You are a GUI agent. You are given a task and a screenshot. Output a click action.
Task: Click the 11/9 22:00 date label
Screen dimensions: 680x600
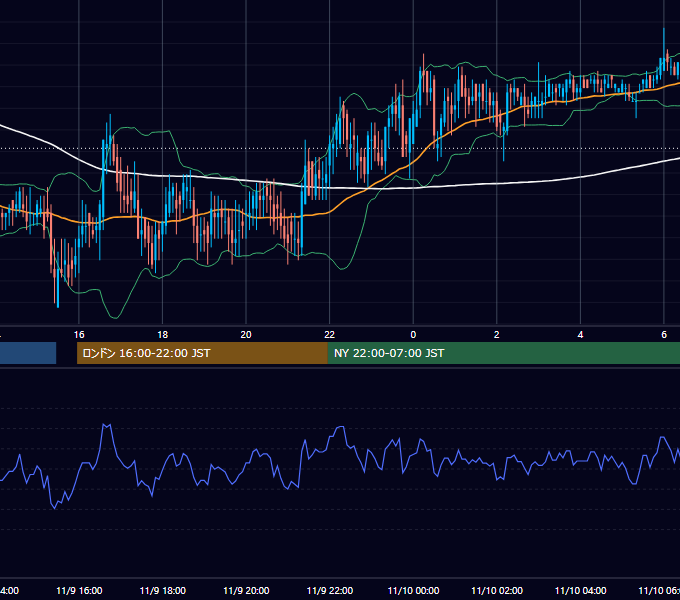[x=330, y=591]
